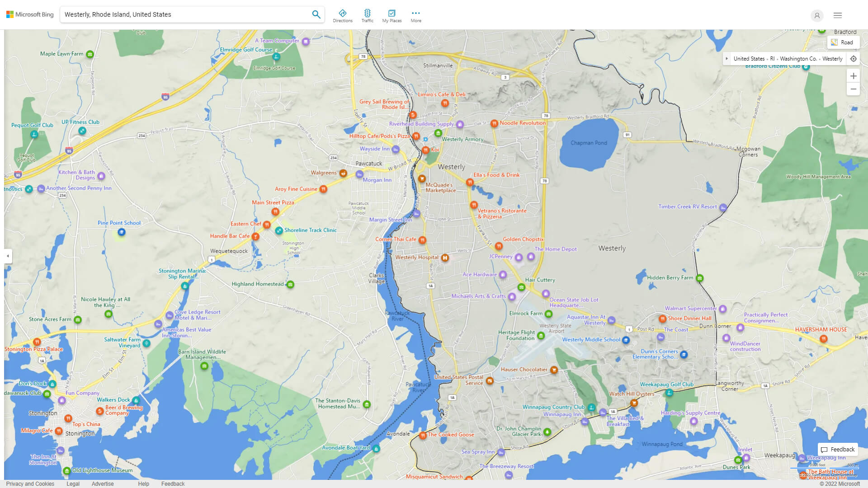868x488 pixels.
Task: Expand the breadcrumb chevron before United States
Action: click(726, 58)
